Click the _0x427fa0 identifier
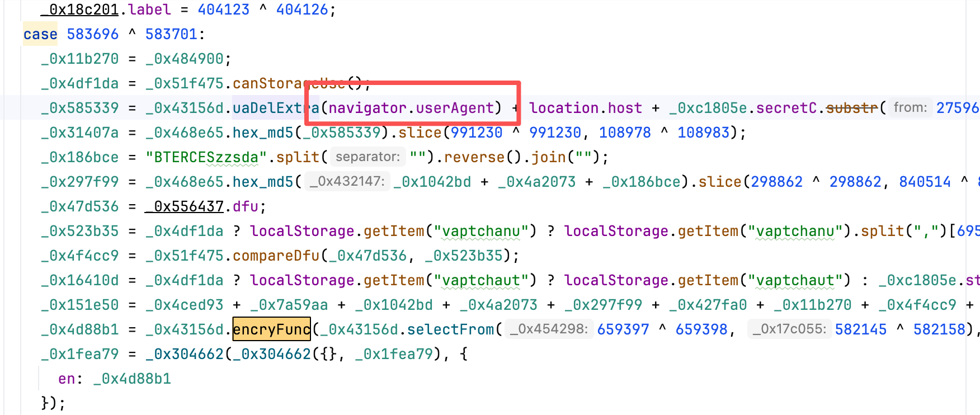 point(708,305)
